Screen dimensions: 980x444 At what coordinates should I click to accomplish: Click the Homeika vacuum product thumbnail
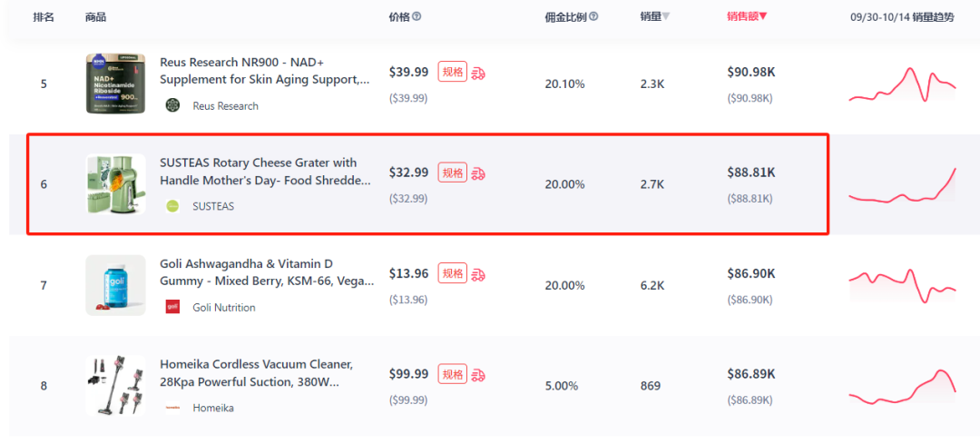click(x=115, y=385)
